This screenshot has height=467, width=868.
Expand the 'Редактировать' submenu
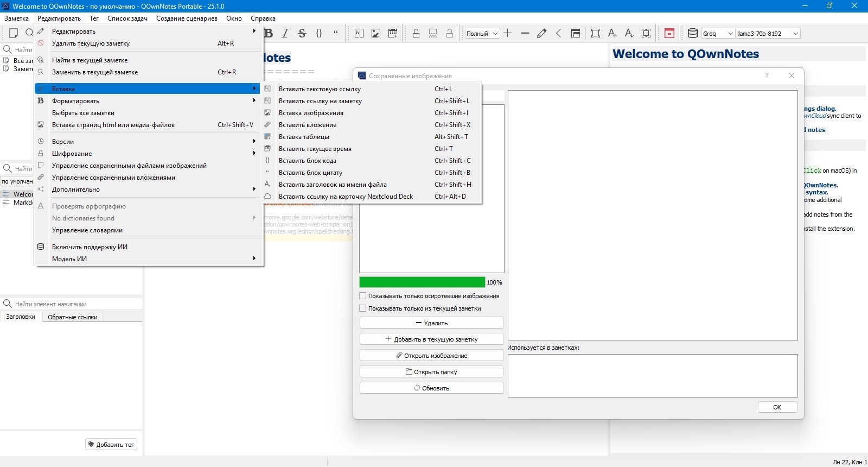pos(149,31)
